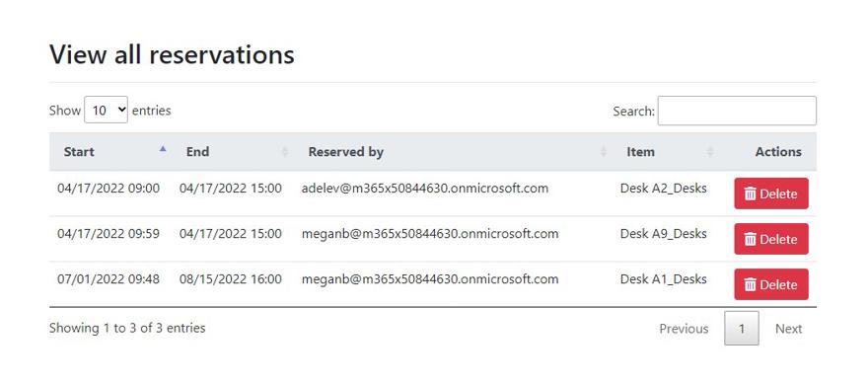
Task: Click trash icon for adelev's Desk A2 reservation
Action: pos(750,193)
